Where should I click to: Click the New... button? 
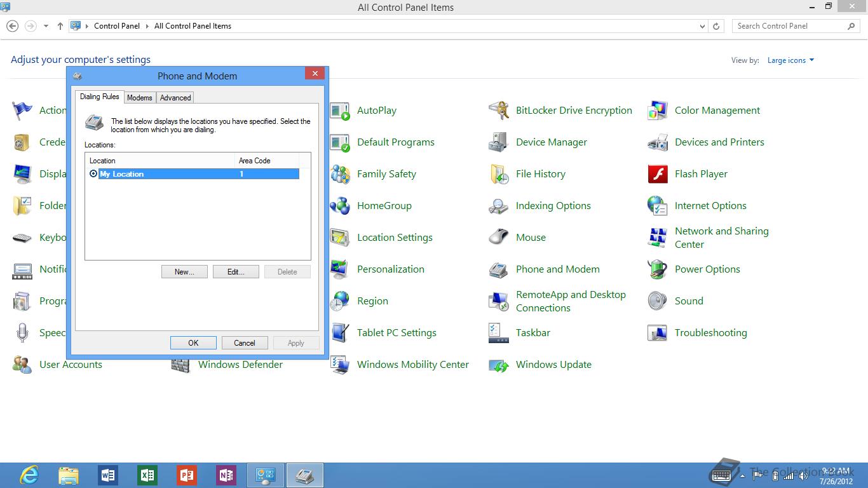[x=184, y=272]
